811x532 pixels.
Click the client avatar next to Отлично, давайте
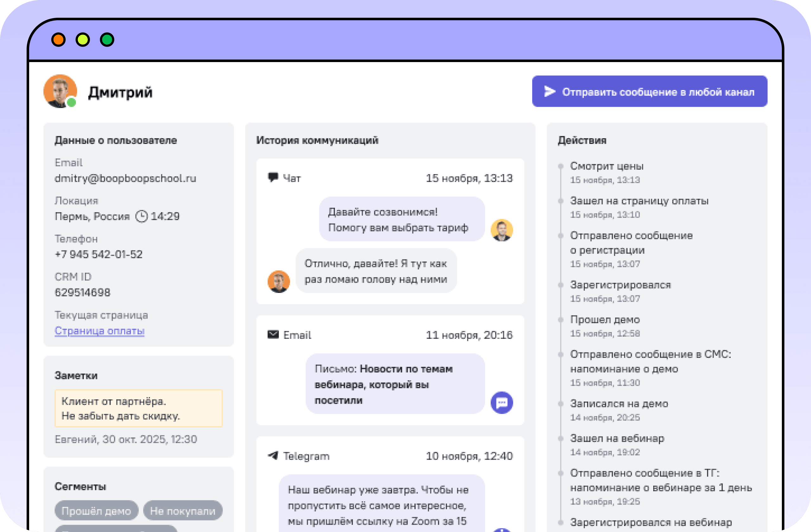279,282
